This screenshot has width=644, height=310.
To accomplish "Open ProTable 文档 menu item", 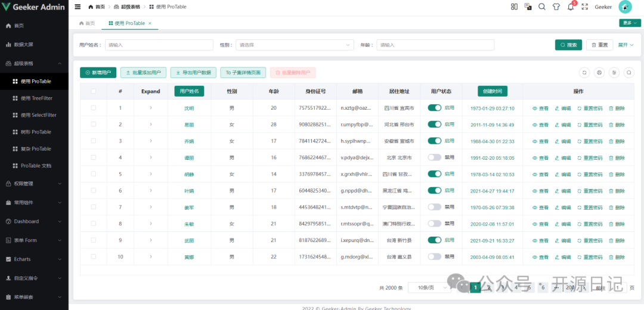I will 34,166.
